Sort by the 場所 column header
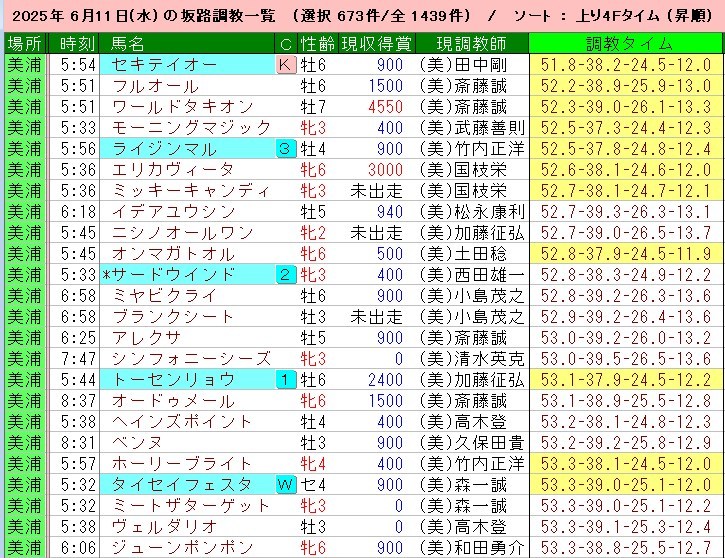Image resolution: width=725 pixels, height=558 pixels. pyautogui.click(x=25, y=44)
